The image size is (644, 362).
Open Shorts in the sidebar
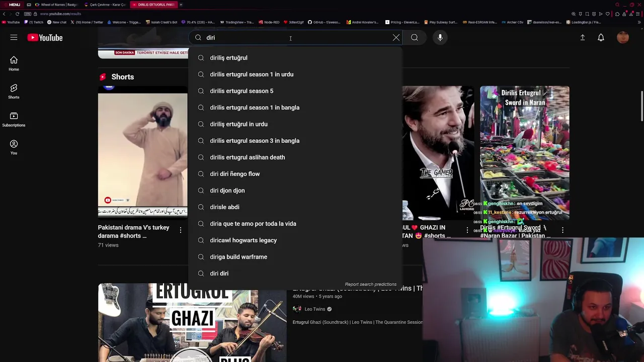tap(14, 92)
